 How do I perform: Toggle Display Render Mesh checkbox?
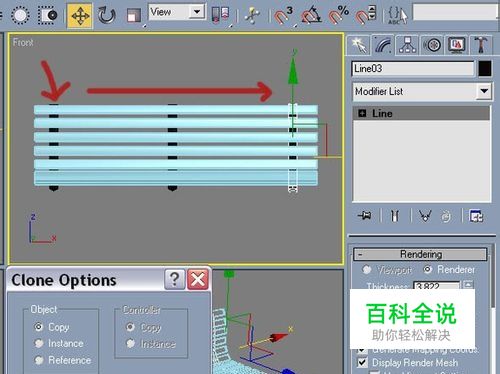pos(362,362)
